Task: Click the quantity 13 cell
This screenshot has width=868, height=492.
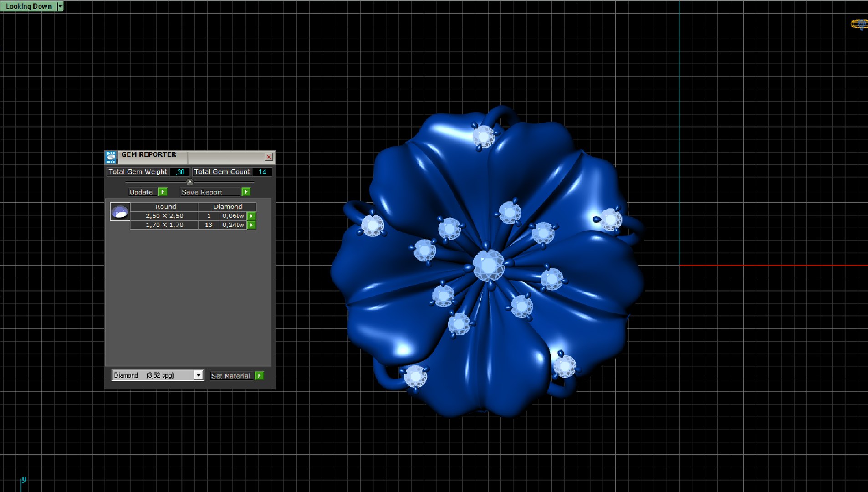Action: point(209,225)
